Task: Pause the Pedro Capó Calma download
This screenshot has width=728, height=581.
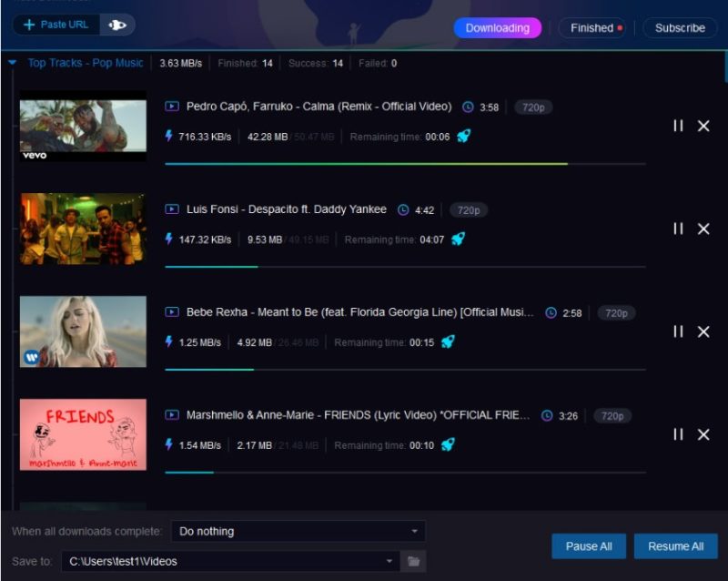Action: 678,126
